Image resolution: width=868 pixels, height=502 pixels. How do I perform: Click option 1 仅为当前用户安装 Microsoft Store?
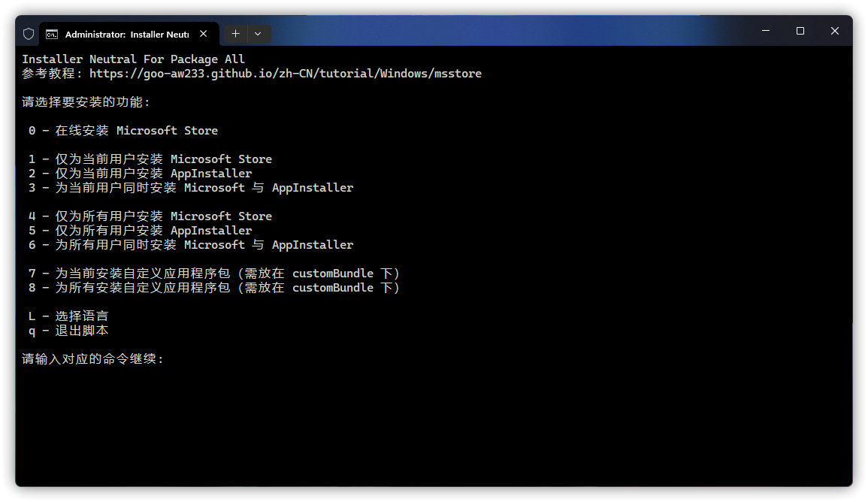pyautogui.click(x=150, y=159)
